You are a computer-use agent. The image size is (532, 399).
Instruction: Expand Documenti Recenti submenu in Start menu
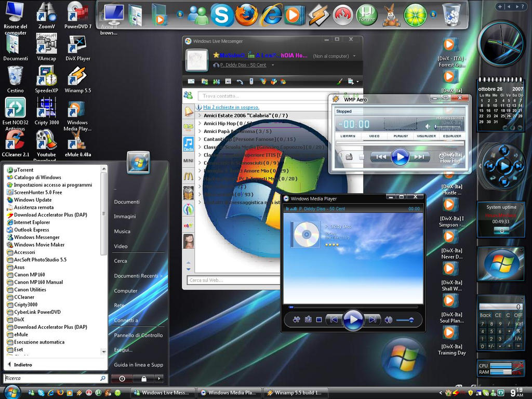[138, 276]
